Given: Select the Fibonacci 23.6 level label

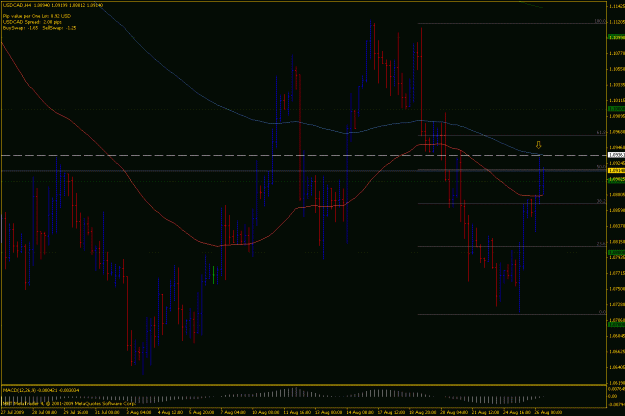Looking at the screenshot, I should pos(601,244).
